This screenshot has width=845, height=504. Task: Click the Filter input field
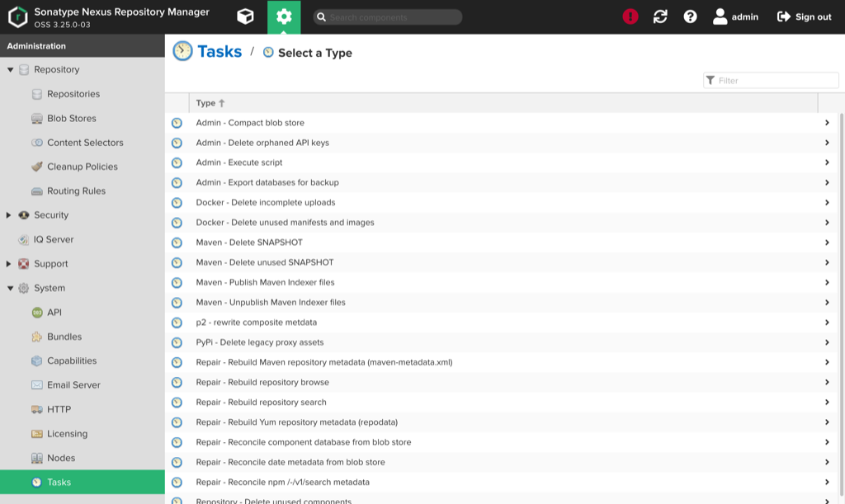pos(771,80)
